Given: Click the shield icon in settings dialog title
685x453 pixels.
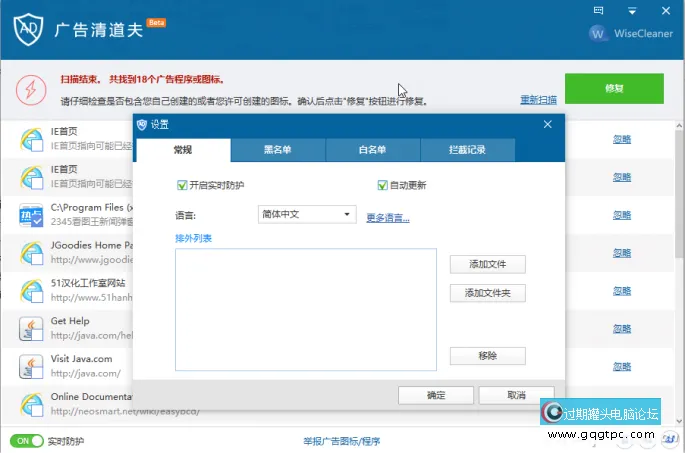Looking at the screenshot, I should 142,125.
